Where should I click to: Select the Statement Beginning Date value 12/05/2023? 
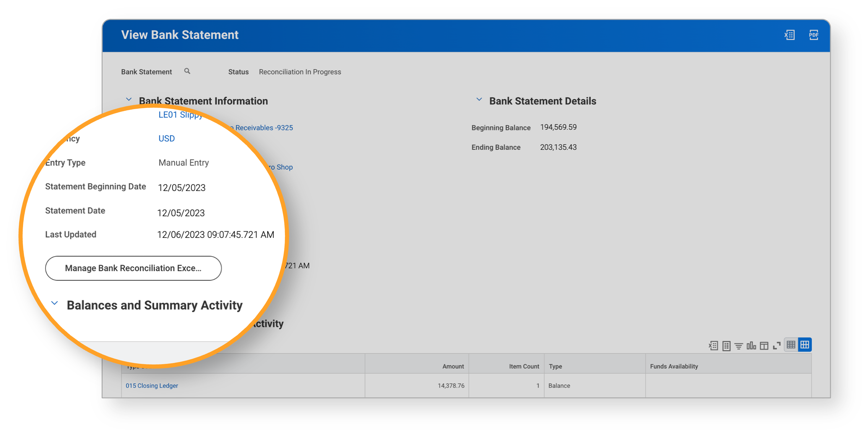(x=182, y=188)
